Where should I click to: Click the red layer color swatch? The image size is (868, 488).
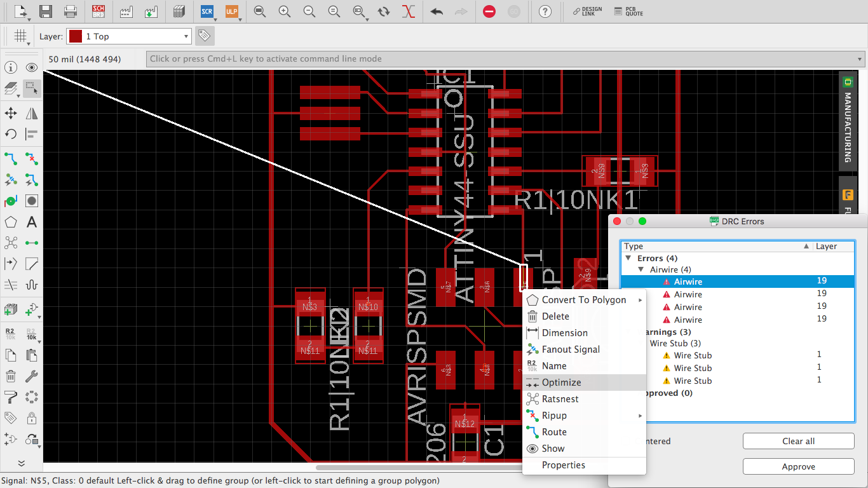tap(75, 36)
